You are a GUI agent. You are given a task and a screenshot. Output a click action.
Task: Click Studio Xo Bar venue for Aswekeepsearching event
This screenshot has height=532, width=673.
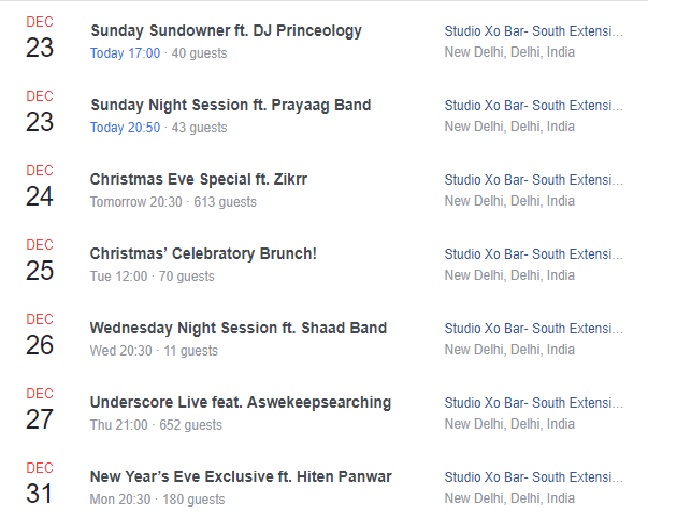[533, 403]
